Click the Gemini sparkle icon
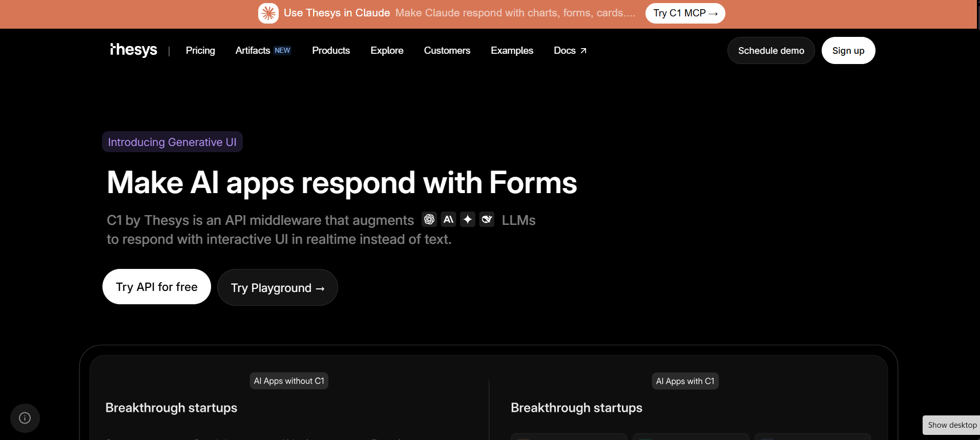This screenshot has height=440, width=980. [x=468, y=219]
